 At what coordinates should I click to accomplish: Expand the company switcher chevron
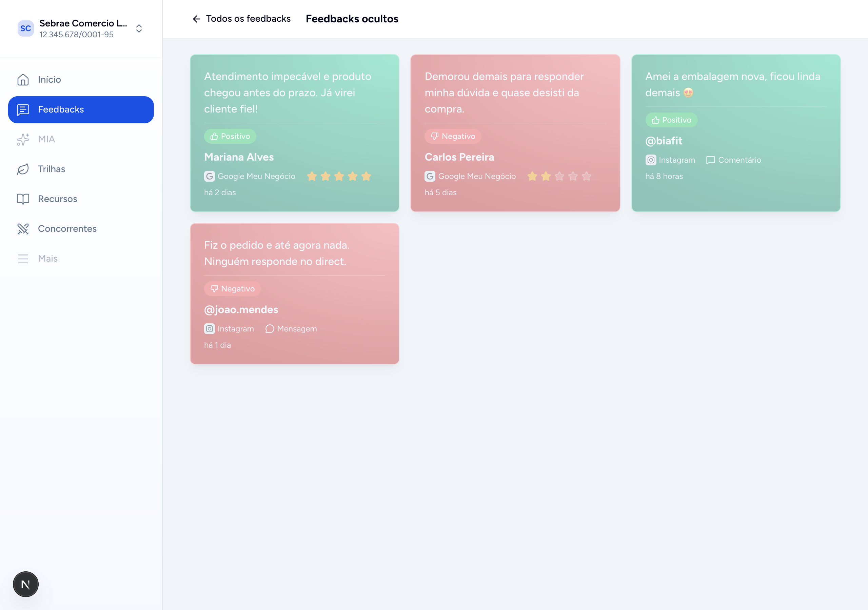click(139, 29)
